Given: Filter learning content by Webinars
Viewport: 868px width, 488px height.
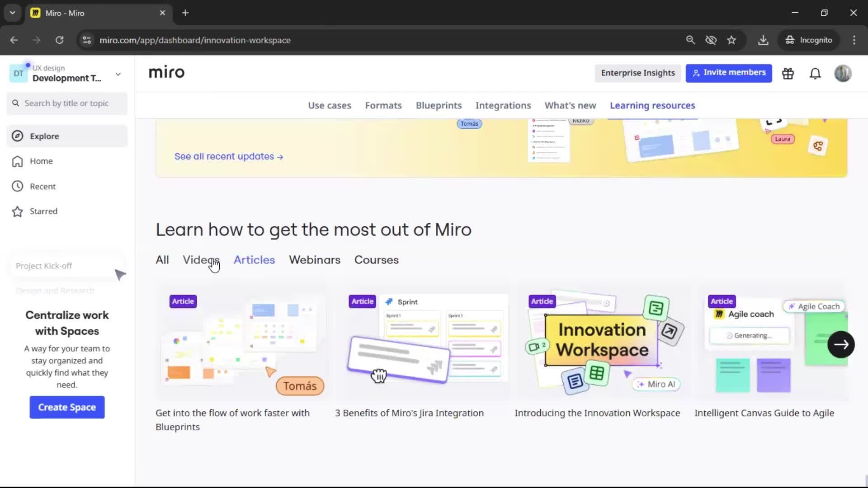Looking at the screenshot, I should pos(315,260).
